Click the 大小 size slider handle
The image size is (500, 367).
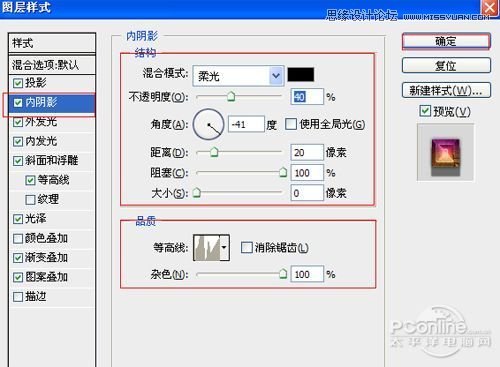[197, 192]
